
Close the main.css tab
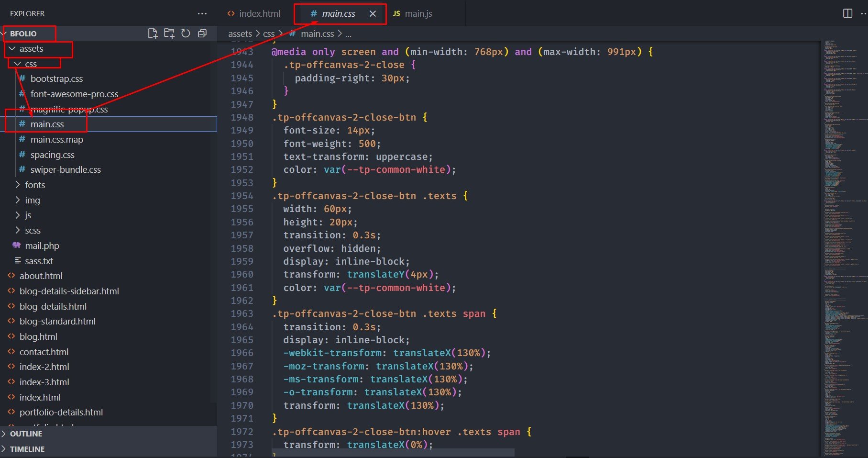click(x=373, y=14)
